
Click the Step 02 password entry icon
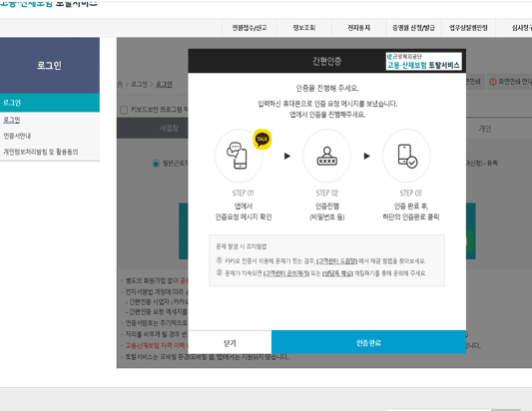click(x=326, y=156)
